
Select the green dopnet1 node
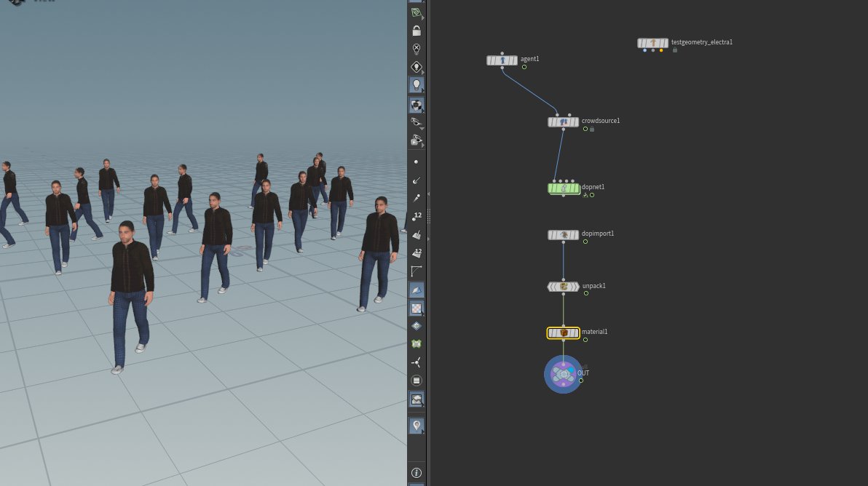tap(564, 188)
